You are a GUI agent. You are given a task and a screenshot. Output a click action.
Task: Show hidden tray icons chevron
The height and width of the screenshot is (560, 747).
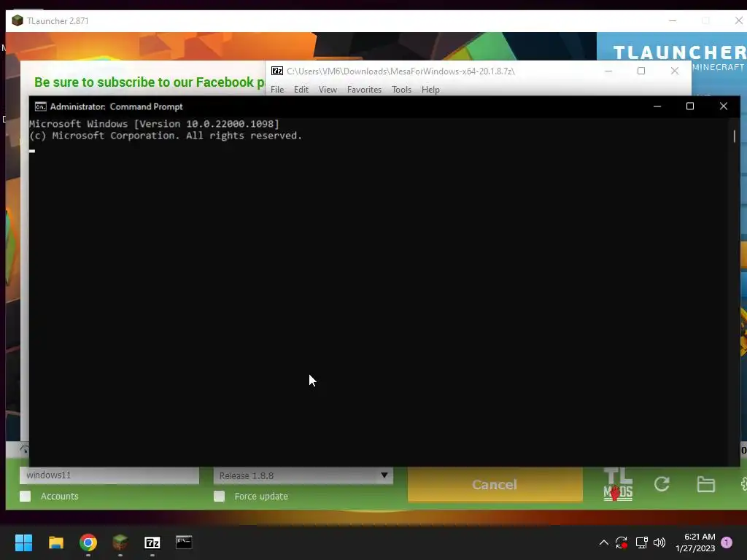point(603,542)
